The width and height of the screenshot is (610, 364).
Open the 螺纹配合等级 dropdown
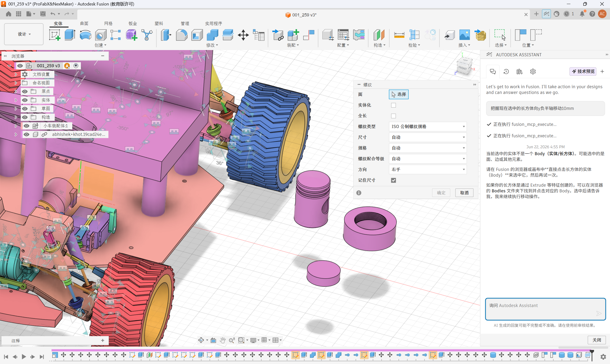428,159
